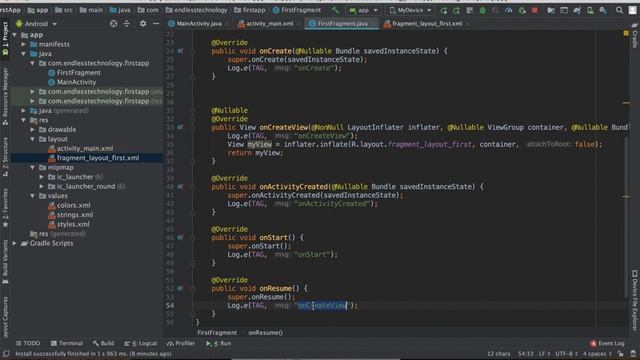Open the Build tool window

[x=103, y=343]
